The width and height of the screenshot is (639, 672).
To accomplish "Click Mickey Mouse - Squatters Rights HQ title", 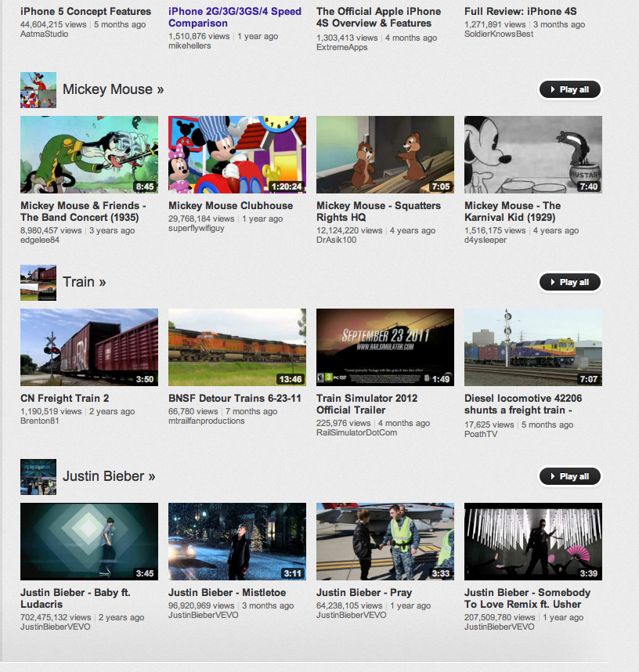I will 378,211.
